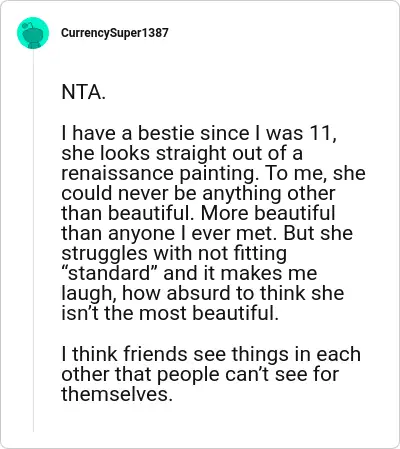The image size is (400, 449).
Task: Click the line "I have a bestie since I was 11,"
Action: pos(199,133)
